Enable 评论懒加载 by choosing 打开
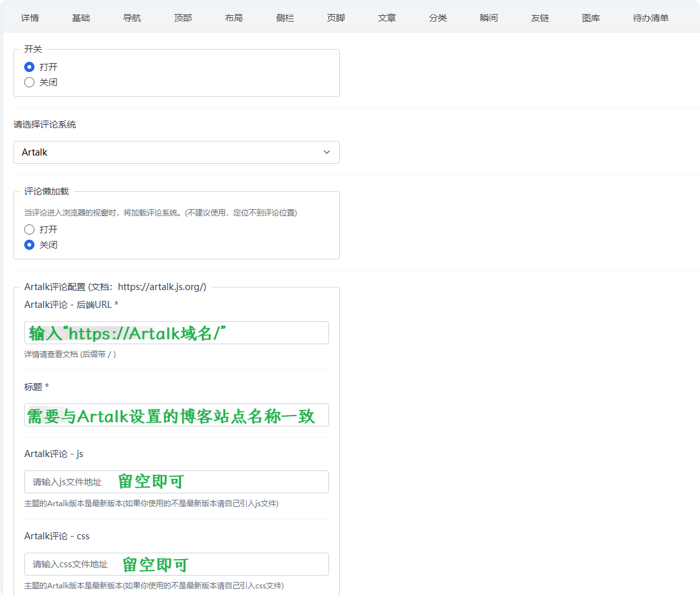Screen dimensions: 700x596 tap(29, 229)
